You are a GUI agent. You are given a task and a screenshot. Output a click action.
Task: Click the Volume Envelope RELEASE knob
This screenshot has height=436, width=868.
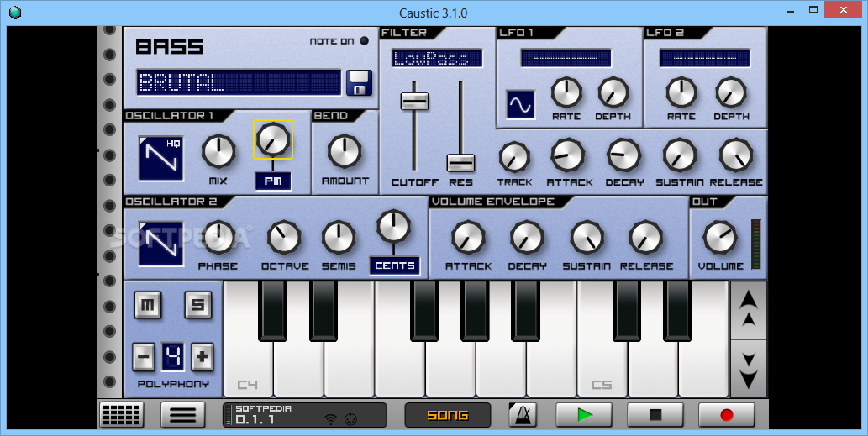645,238
